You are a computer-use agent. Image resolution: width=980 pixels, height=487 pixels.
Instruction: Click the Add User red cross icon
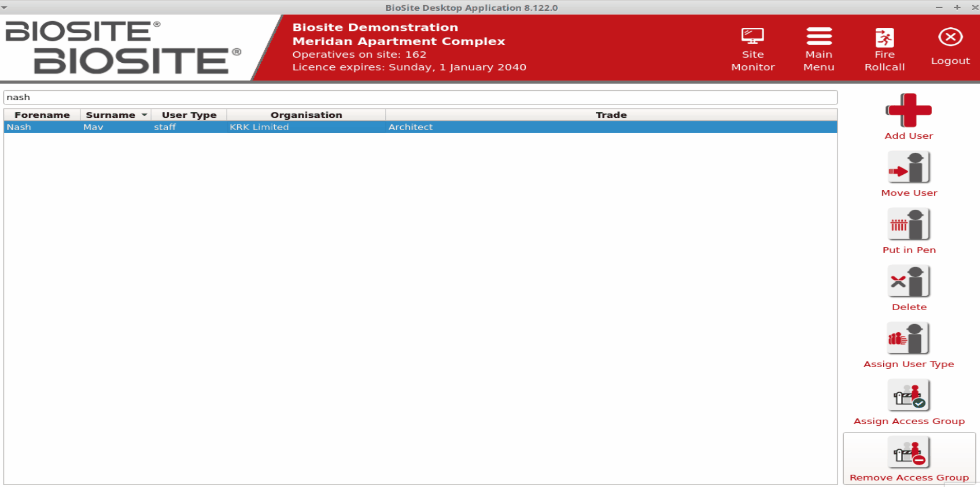coord(908,110)
